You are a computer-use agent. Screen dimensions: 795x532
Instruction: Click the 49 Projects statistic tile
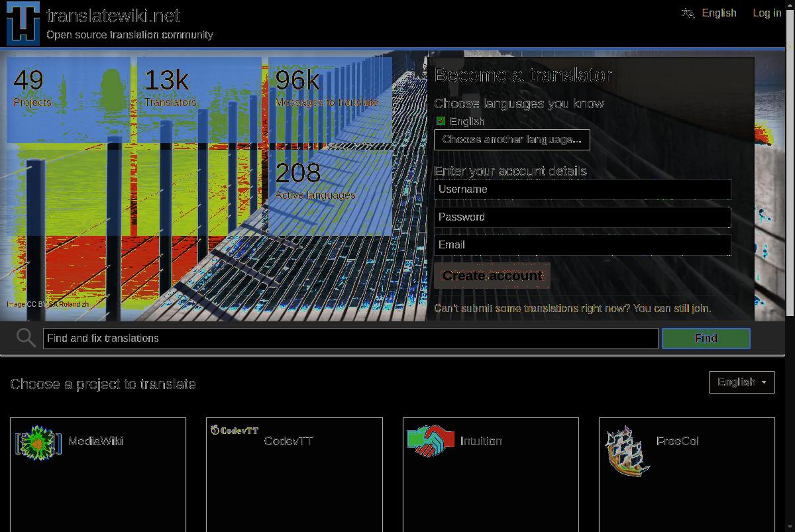click(x=69, y=100)
